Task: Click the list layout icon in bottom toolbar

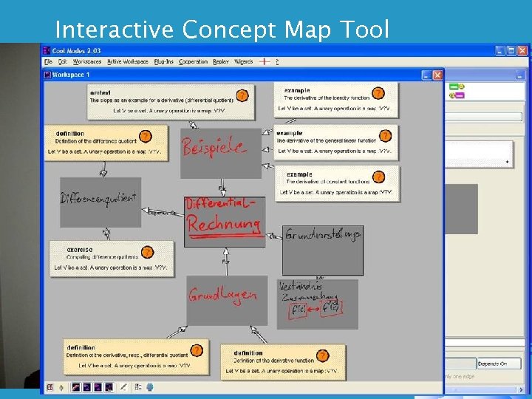Action: [138, 387]
